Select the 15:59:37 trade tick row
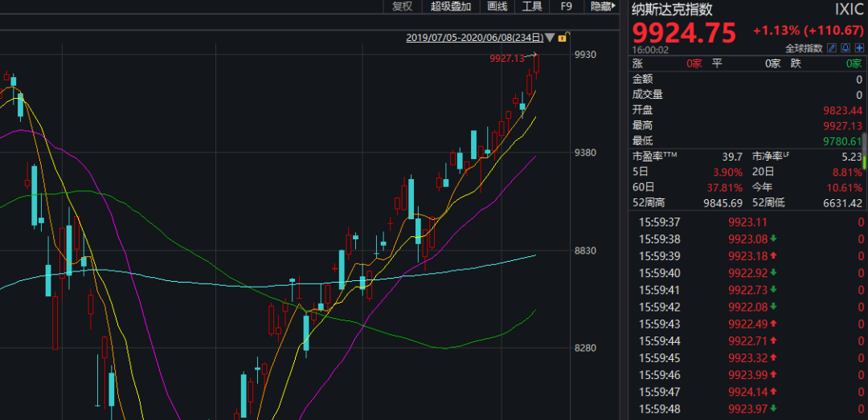 747,222
